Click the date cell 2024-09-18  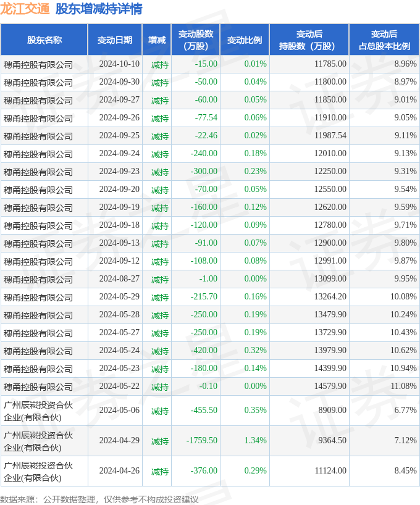(x=119, y=225)
